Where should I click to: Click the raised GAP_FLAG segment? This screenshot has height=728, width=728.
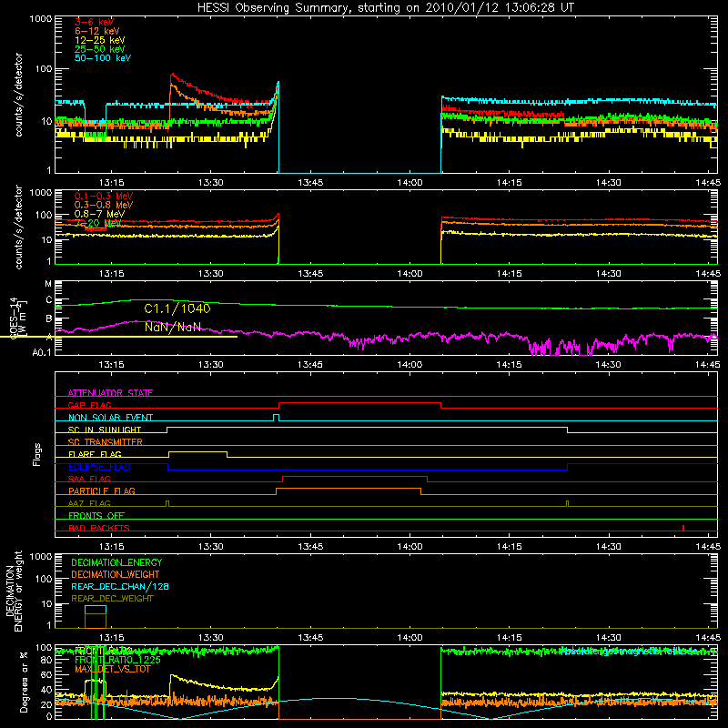pos(359,403)
